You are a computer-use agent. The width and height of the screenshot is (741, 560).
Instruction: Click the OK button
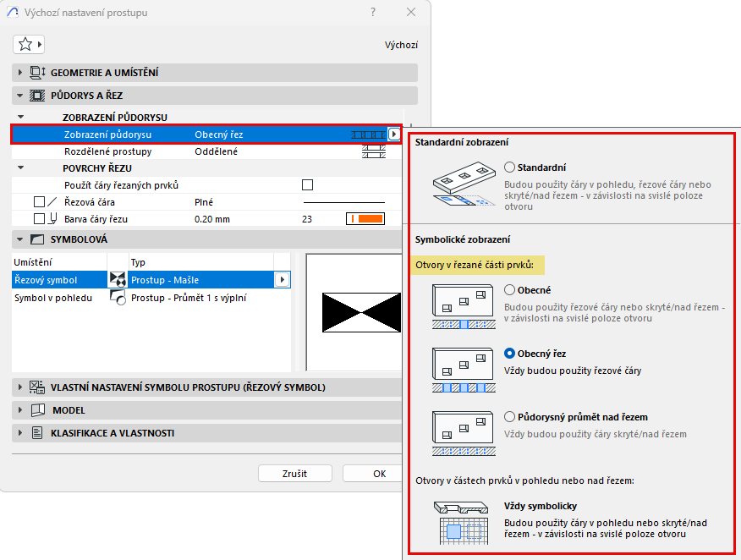click(373, 474)
